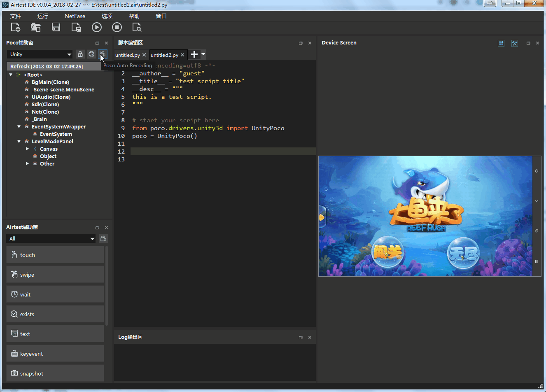Save the current script
546x392 pixels.
56,27
